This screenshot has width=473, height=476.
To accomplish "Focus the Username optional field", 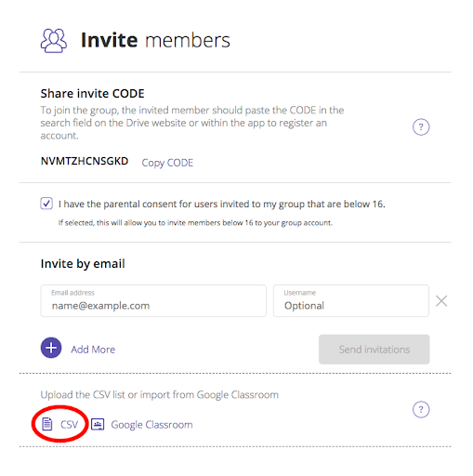I will [x=351, y=301].
